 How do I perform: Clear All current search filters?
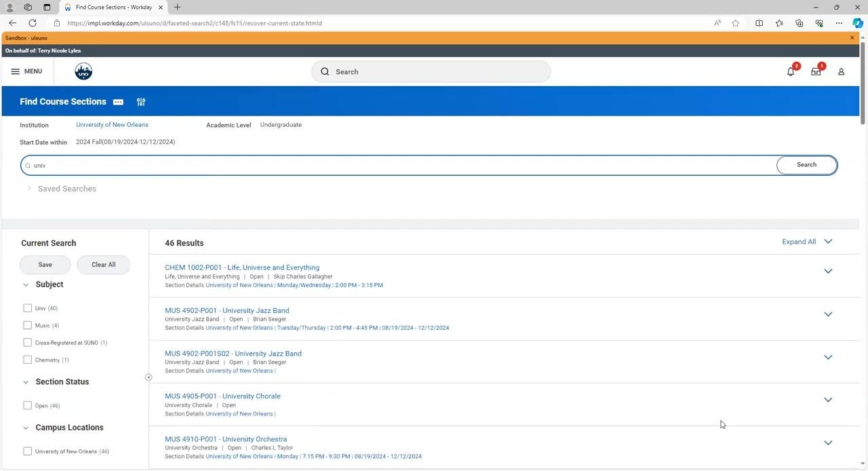pos(103,265)
